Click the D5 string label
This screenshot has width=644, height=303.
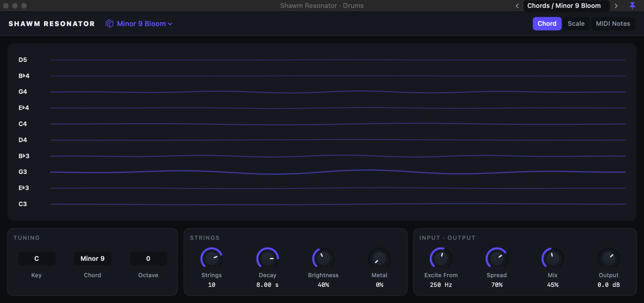click(x=23, y=60)
